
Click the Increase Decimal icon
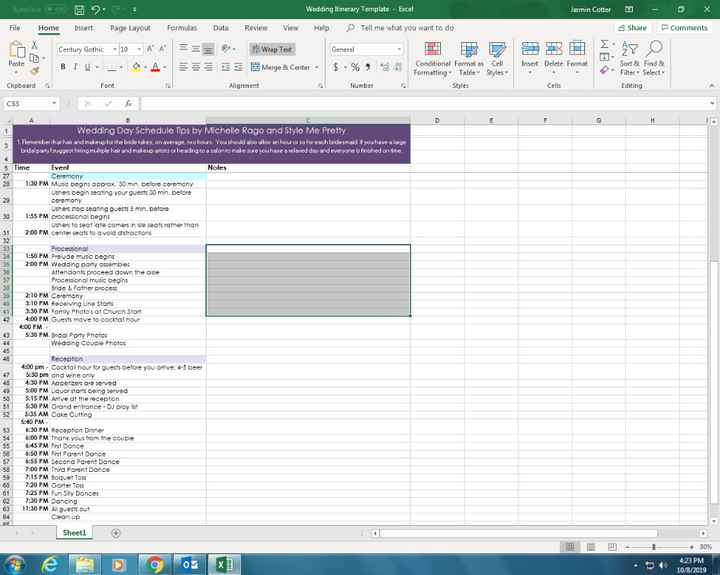(x=385, y=68)
